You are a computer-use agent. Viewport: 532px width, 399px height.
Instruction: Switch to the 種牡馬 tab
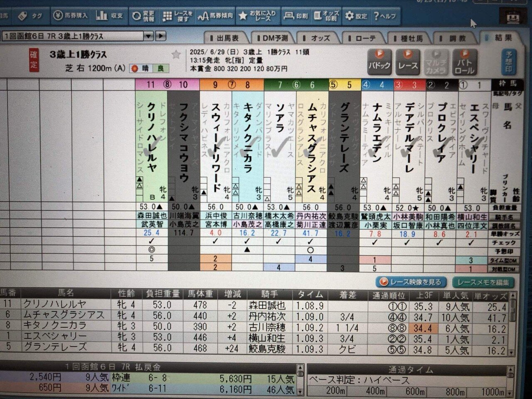[408, 38]
